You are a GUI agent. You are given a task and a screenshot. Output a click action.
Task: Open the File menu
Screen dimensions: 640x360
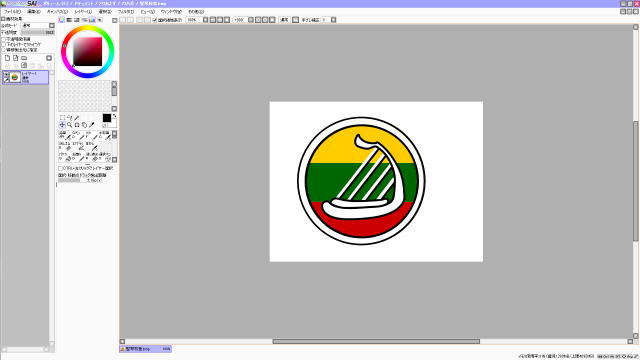[12, 12]
